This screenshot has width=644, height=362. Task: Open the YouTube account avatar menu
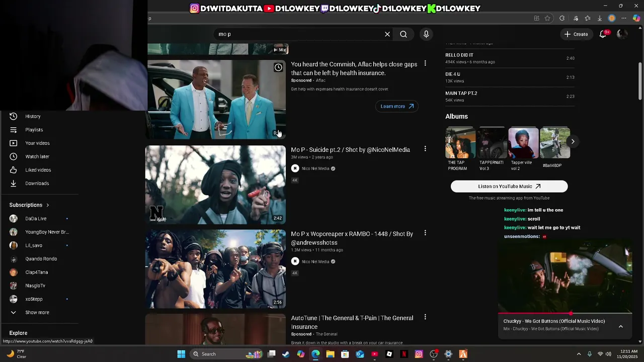622,34
